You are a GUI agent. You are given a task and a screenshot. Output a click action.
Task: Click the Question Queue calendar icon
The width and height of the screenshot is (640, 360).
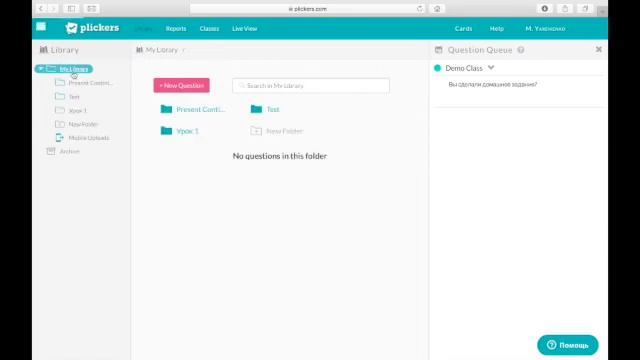click(439, 50)
